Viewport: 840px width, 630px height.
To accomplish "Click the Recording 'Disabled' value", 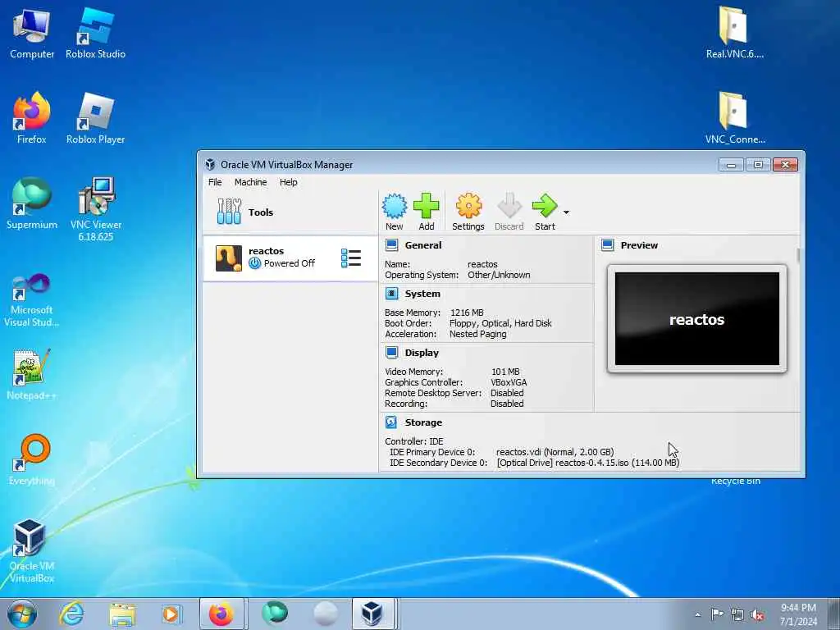I will click(507, 404).
